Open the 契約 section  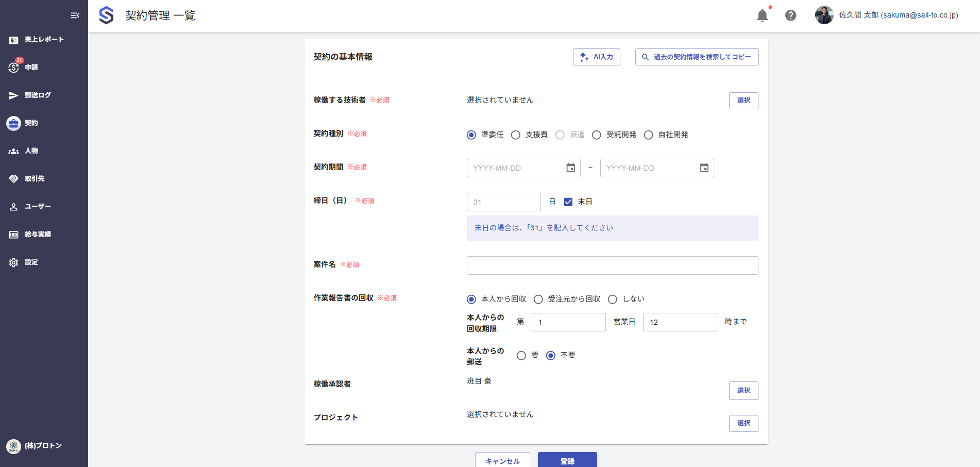(31, 123)
